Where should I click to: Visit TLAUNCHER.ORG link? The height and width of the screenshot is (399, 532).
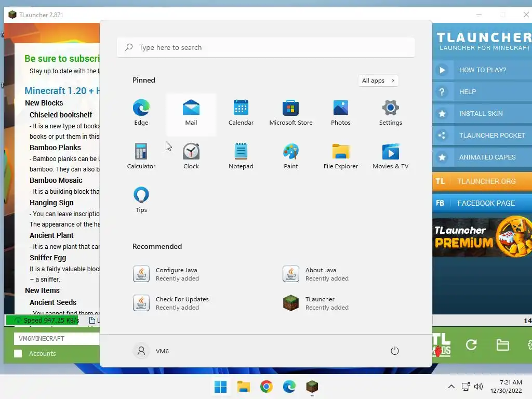482,181
